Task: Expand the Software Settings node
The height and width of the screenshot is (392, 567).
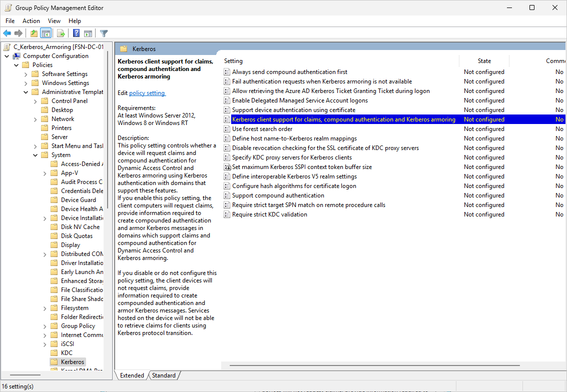Action: point(26,74)
